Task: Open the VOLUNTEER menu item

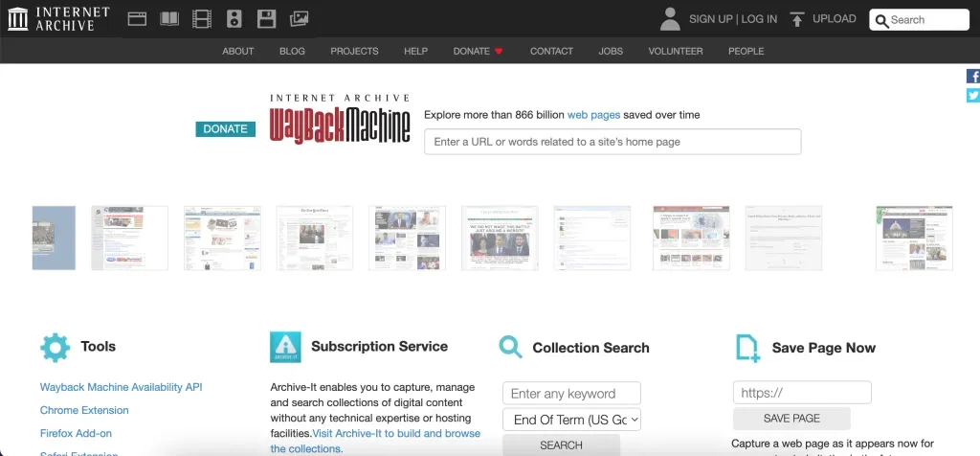Action: tap(676, 52)
